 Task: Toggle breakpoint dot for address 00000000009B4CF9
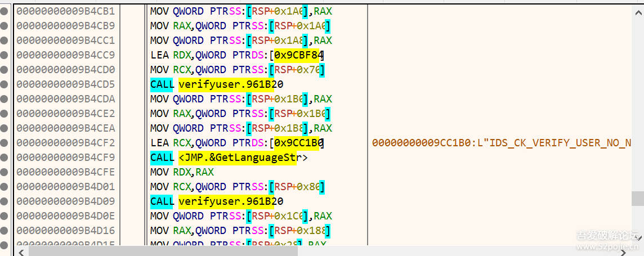tap(5, 158)
